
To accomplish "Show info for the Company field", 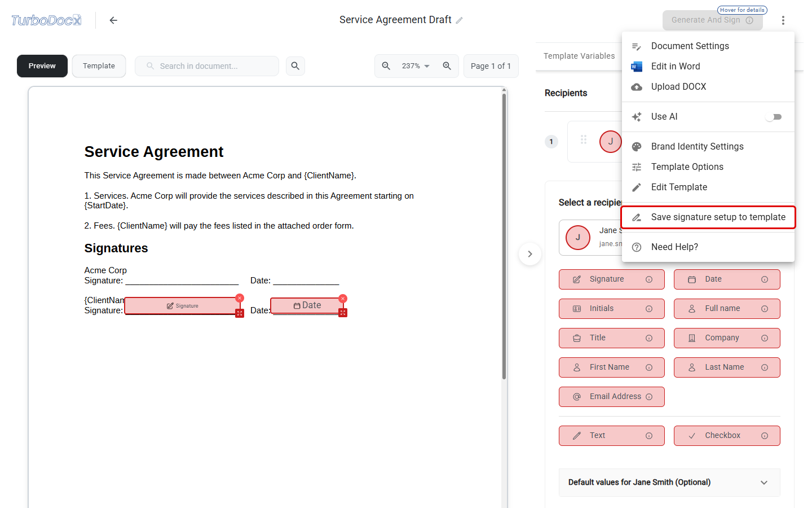I will click(x=765, y=338).
